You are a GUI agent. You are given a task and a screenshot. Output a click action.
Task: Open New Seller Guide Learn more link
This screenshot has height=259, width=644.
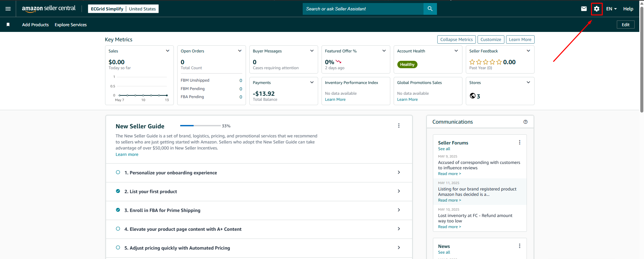127,155
